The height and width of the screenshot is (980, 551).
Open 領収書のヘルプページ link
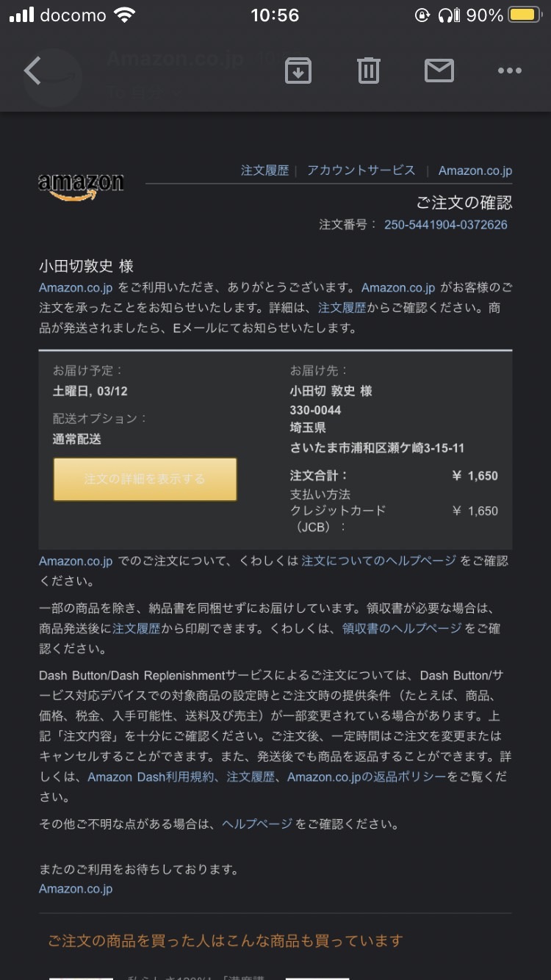[x=402, y=628]
